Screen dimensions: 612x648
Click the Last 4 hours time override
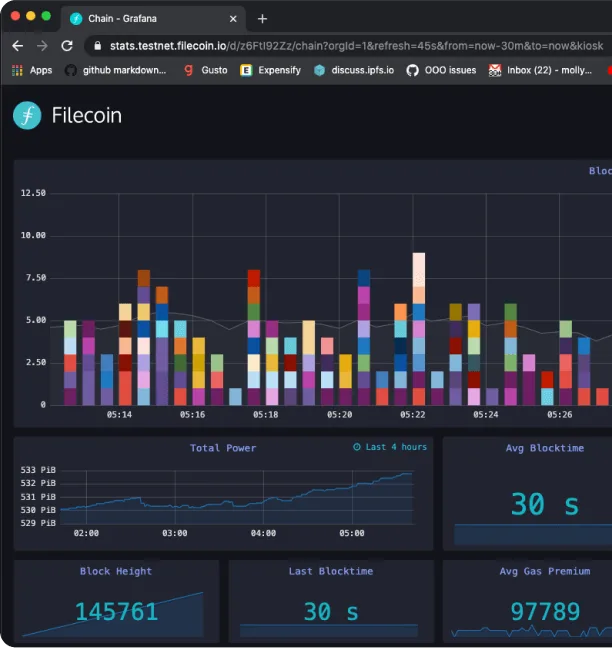coord(390,447)
